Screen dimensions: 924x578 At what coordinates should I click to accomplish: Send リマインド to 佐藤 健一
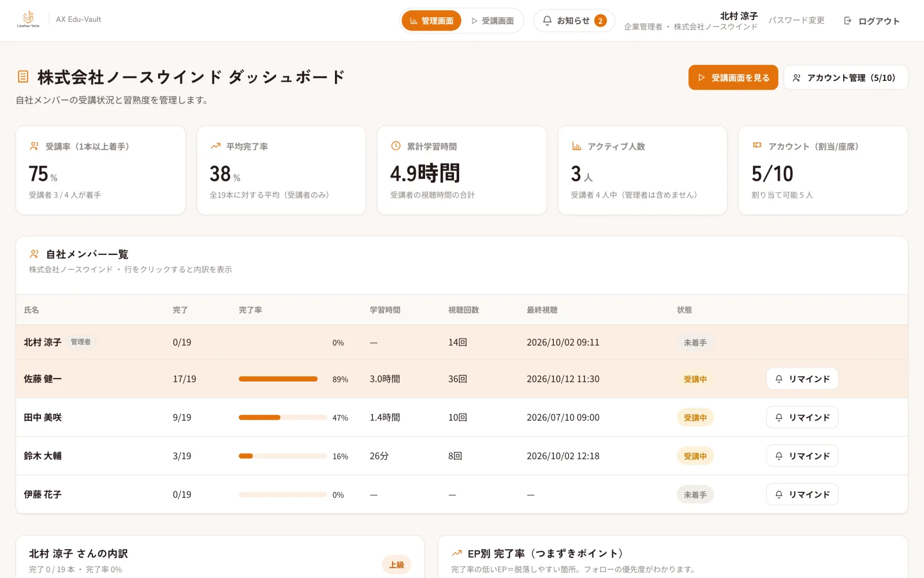click(x=802, y=379)
